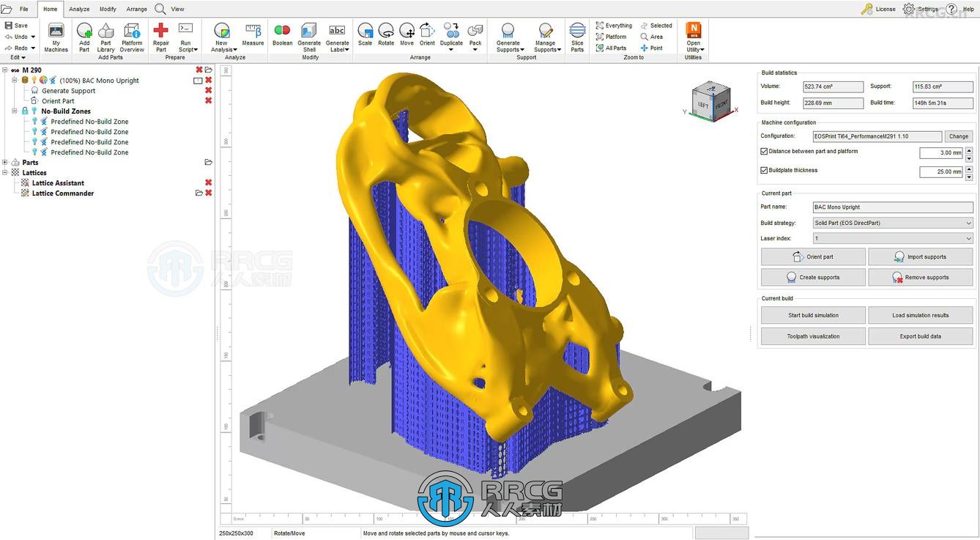Click Create supports button
This screenshot has width=980, height=540.
point(813,278)
